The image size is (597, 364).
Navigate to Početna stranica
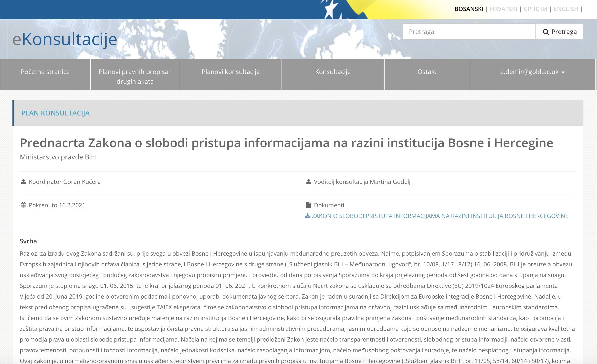coord(45,72)
